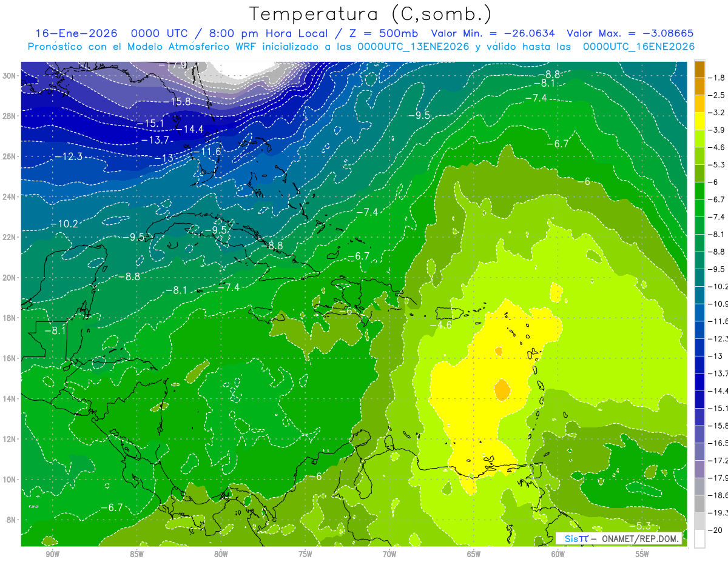Click the '24N' latitude axis label
Image resolution: width=728 pixels, height=562 pixels.
click(10, 197)
